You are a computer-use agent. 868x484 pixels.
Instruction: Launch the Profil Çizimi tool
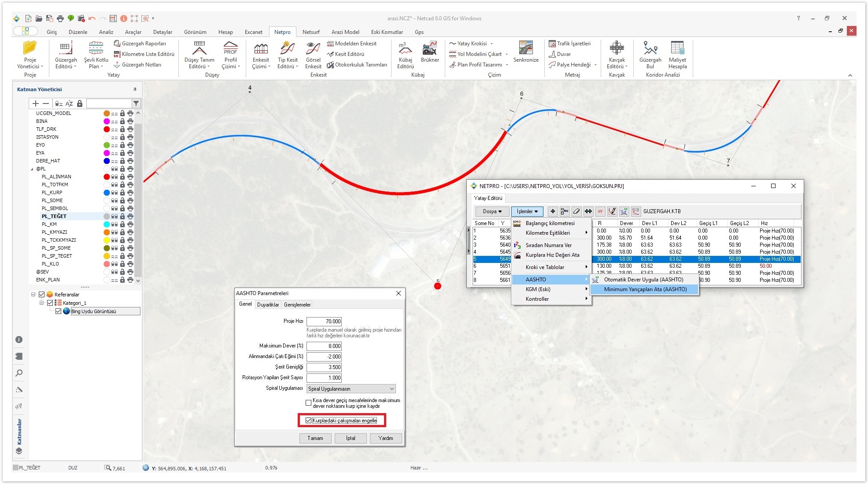pos(231,55)
